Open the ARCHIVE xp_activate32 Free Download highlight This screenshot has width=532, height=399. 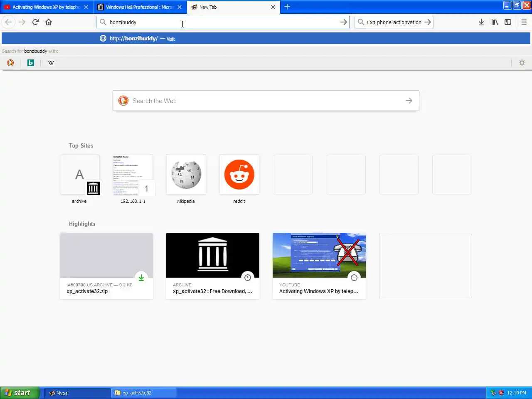213,266
